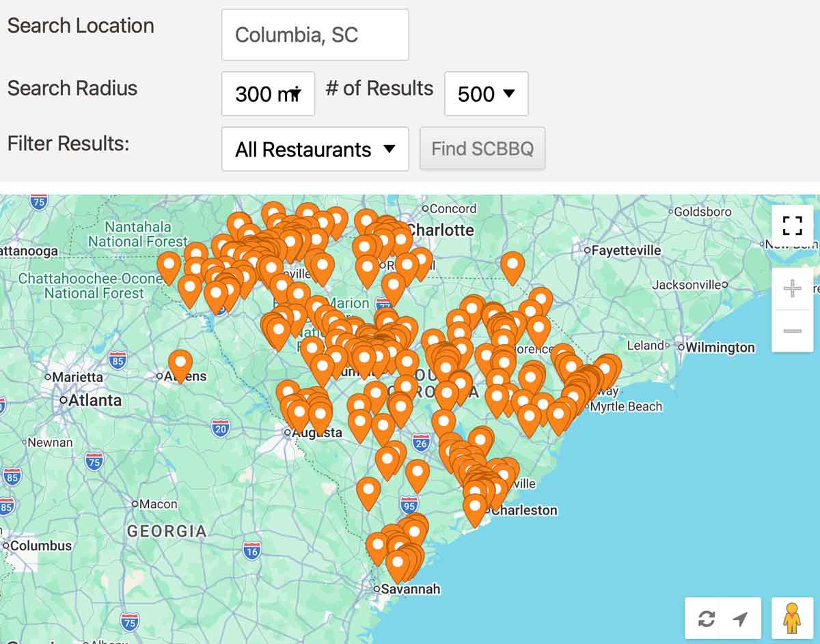Click the Fayetteville city label
Screen dimensions: 820x644
click(626, 251)
